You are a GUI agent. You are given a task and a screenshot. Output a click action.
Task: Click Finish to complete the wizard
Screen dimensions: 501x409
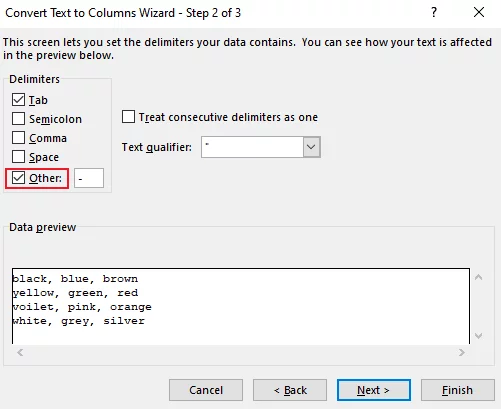click(x=458, y=390)
